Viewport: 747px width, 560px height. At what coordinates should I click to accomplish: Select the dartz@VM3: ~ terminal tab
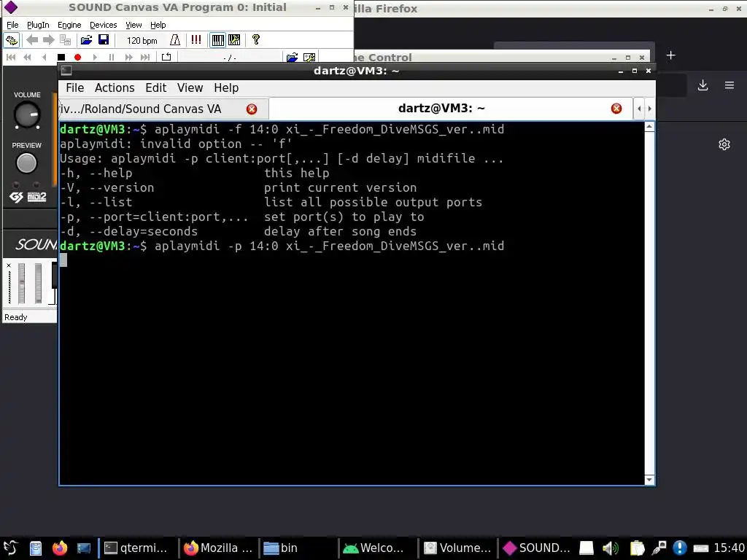pyautogui.click(x=451, y=109)
